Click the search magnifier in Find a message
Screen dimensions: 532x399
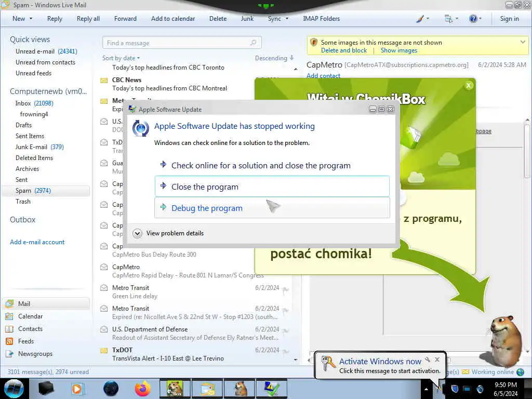pos(253,43)
